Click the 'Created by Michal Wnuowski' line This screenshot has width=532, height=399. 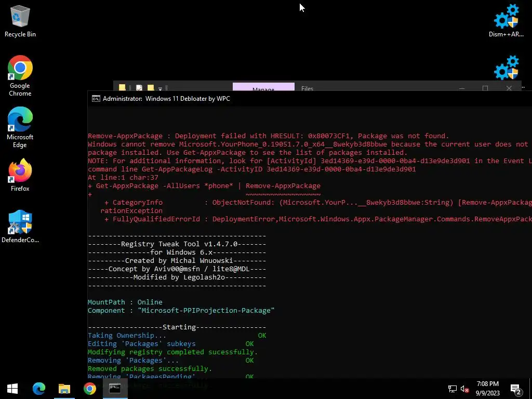(177, 261)
